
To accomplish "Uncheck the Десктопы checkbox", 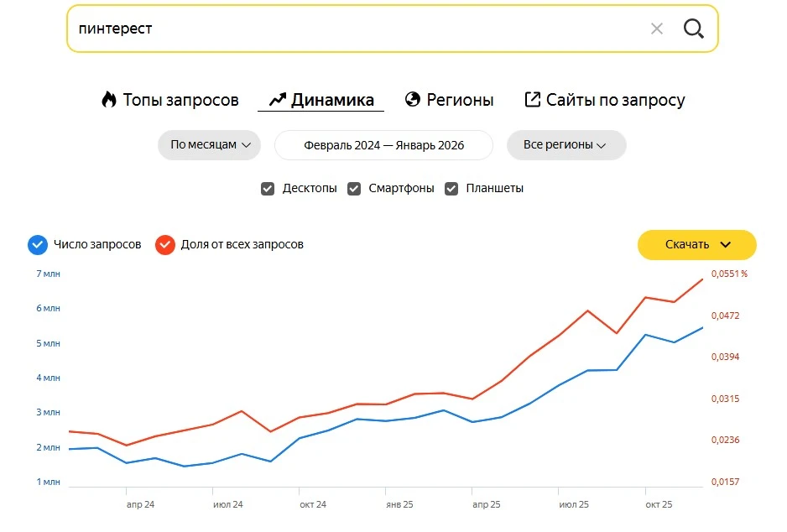I will (x=268, y=189).
